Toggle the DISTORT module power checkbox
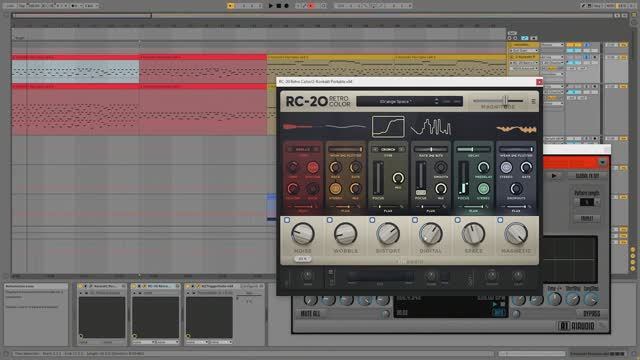Screen dimensions: 640x360 click(x=372, y=220)
